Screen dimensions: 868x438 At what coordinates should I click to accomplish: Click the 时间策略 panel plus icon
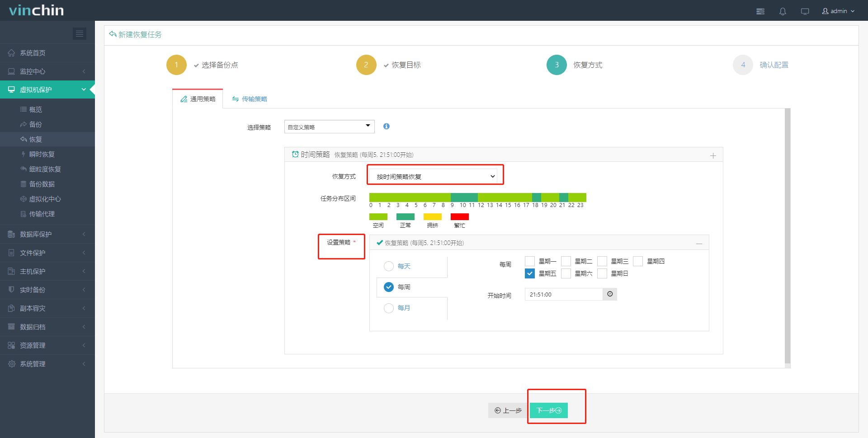click(713, 155)
